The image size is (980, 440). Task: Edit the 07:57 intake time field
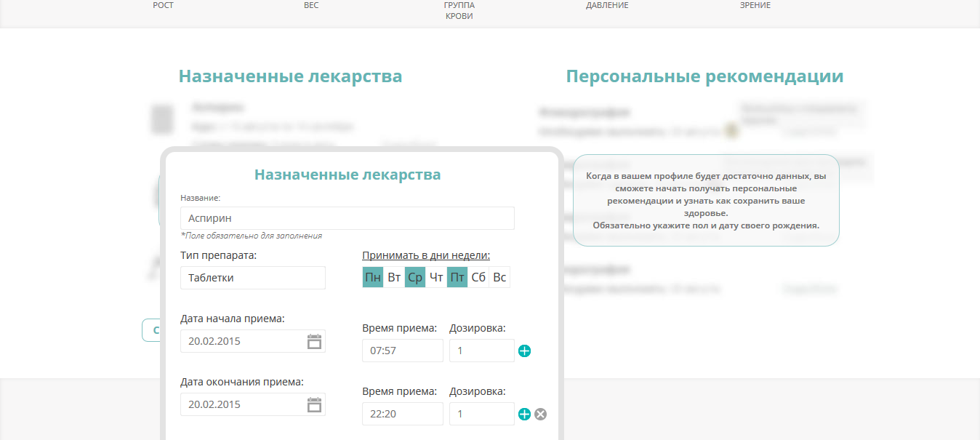pyautogui.click(x=402, y=351)
